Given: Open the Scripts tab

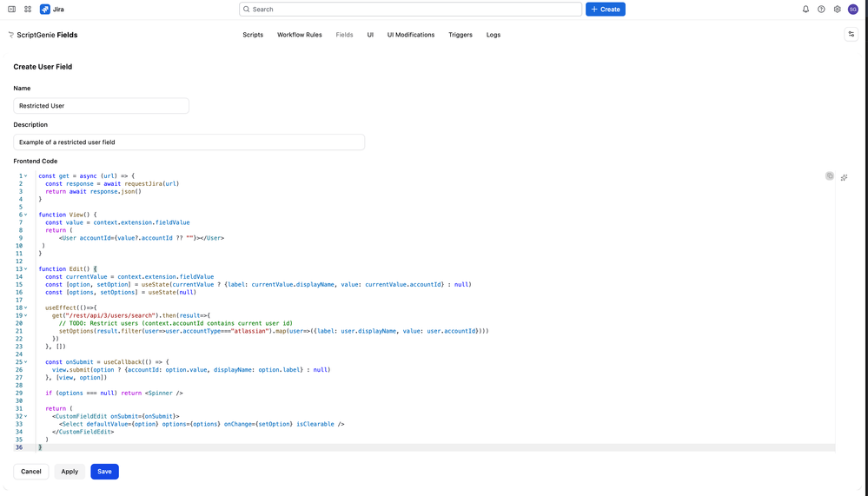Looking at the screenshot, I should click(253, 35).
